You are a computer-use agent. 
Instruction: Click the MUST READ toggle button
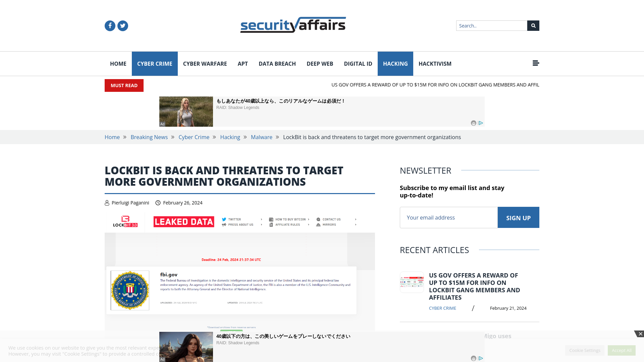click(124, 85)
